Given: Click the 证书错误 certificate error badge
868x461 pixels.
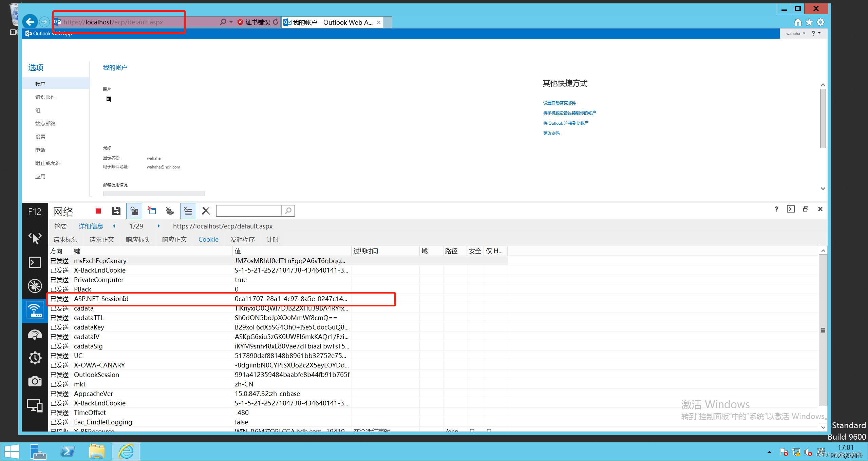Looking at the screenshot, I should coord(254,22).
